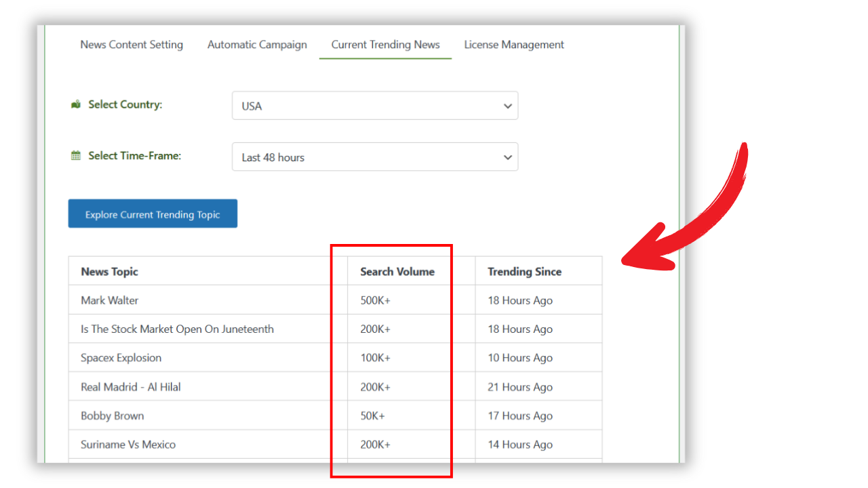This screenshot has width=868, height=488.
Task: Expand the Time-Frame dropdown showing Last 48 hours
Action: point(374,157)
